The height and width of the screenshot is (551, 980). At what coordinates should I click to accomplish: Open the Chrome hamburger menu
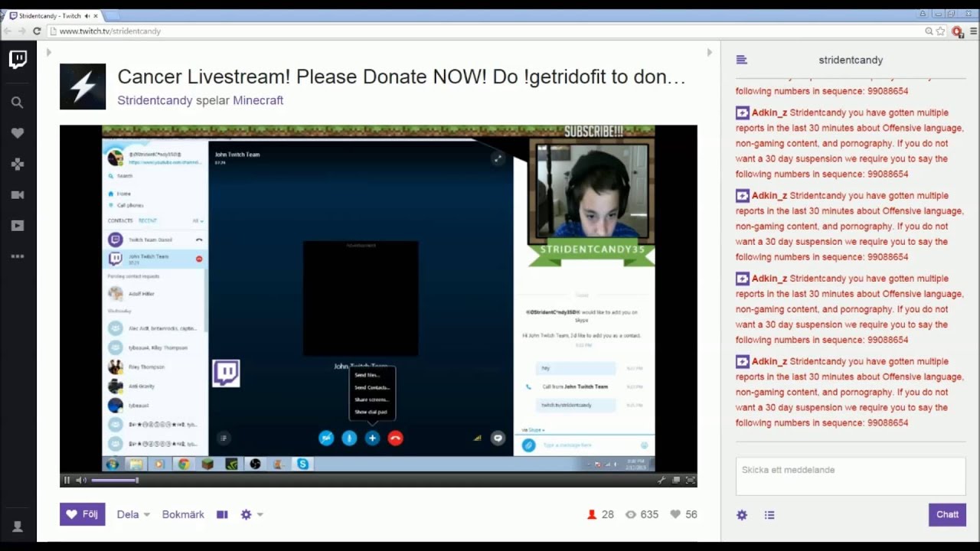coord(973,31)
